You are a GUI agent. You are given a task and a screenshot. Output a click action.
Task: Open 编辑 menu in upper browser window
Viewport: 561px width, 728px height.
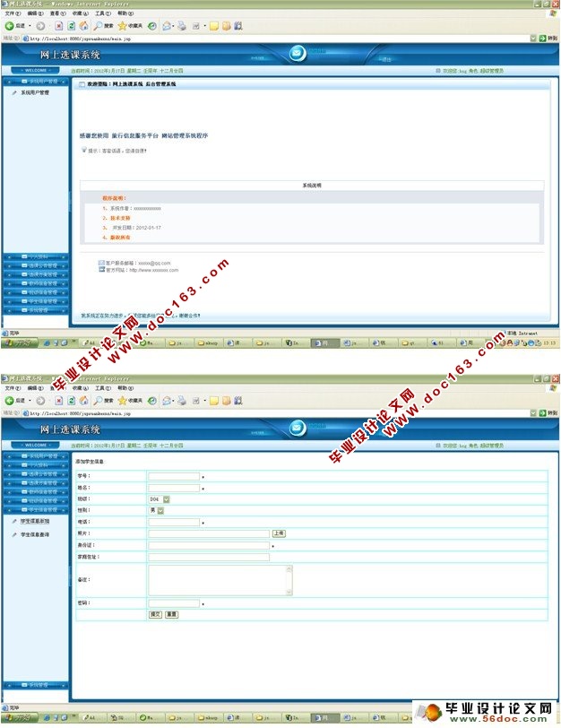click(35, 13)
